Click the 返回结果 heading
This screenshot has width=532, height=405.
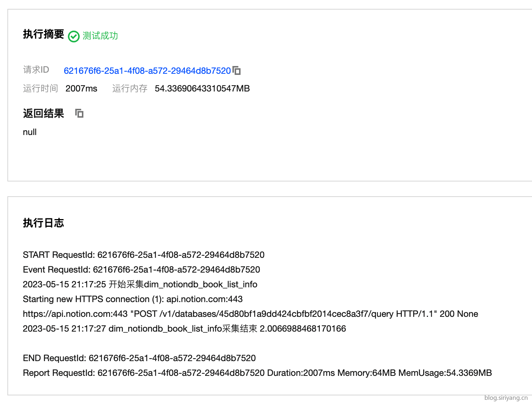pos(44,113)
